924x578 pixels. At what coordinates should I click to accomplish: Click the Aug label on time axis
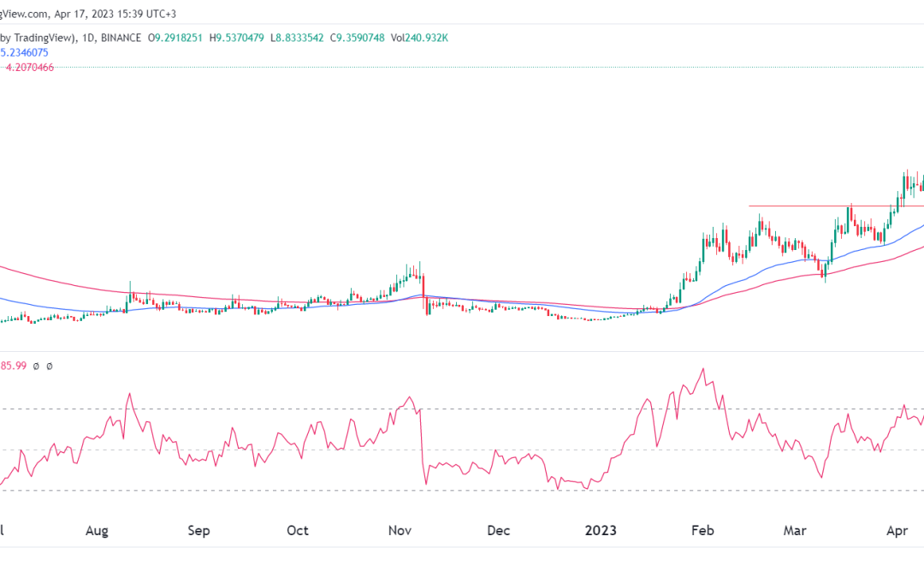(98, 531)
